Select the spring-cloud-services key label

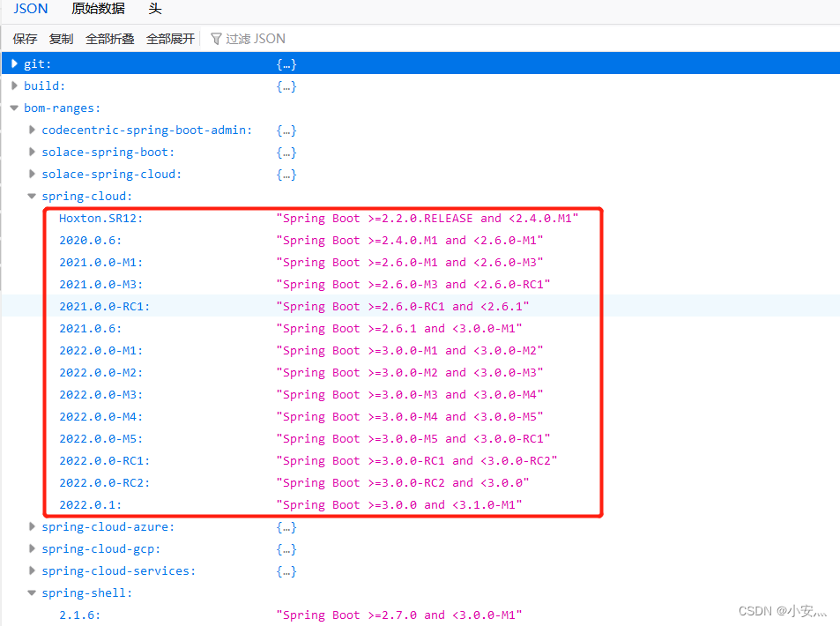pyautogui.click(x=119, y=571)
